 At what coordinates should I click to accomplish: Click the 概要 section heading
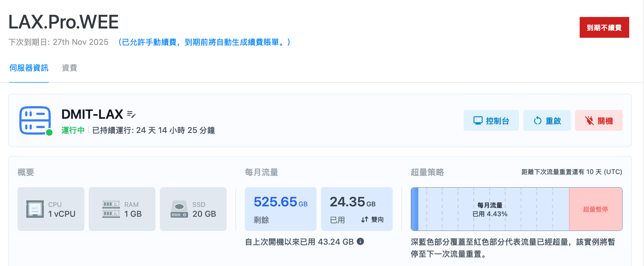(26, 172)
